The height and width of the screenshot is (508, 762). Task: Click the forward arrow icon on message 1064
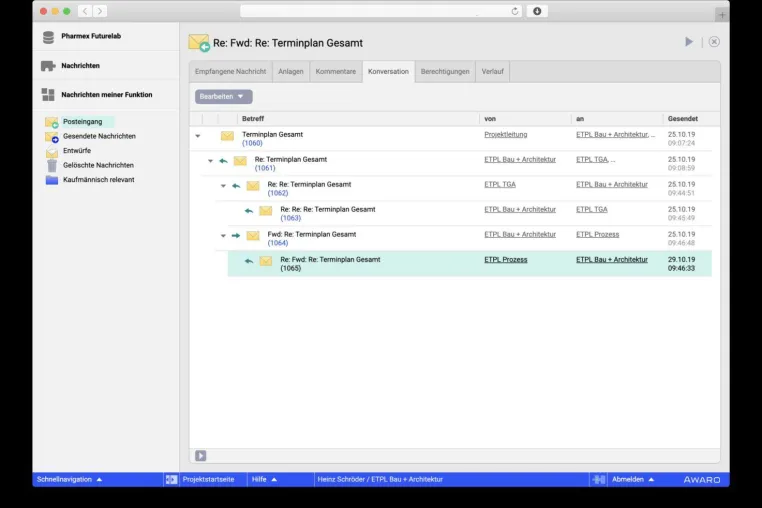[x=236, y=236]
